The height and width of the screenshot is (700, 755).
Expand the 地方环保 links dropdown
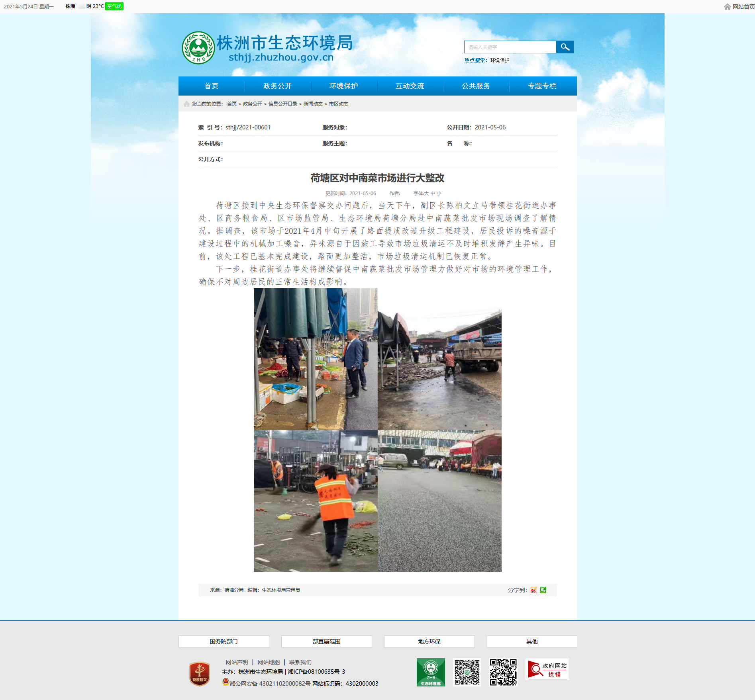point(429,641)
